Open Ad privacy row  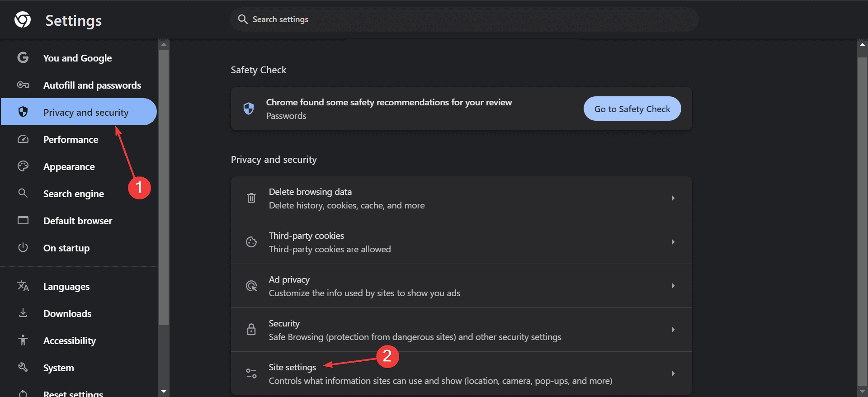pos(462,286)
